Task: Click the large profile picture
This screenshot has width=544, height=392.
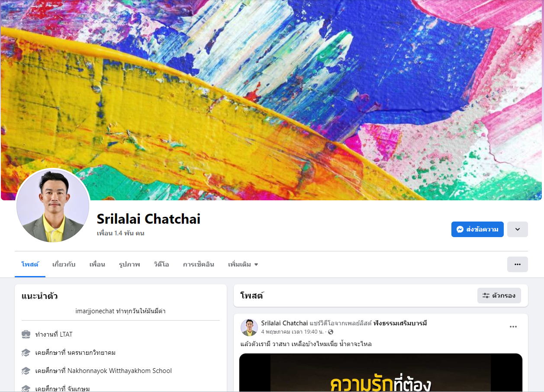Action: tap(53, 206)
